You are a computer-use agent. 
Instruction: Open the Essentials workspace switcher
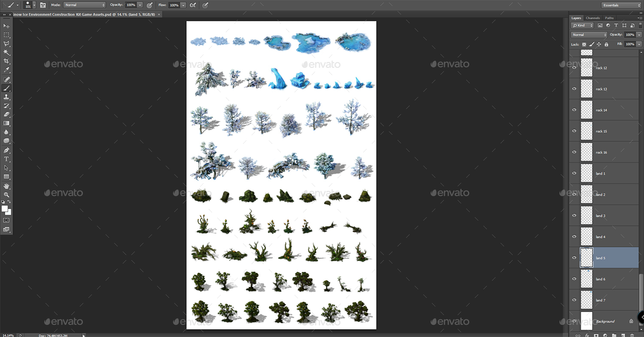[x=620, y=5]
